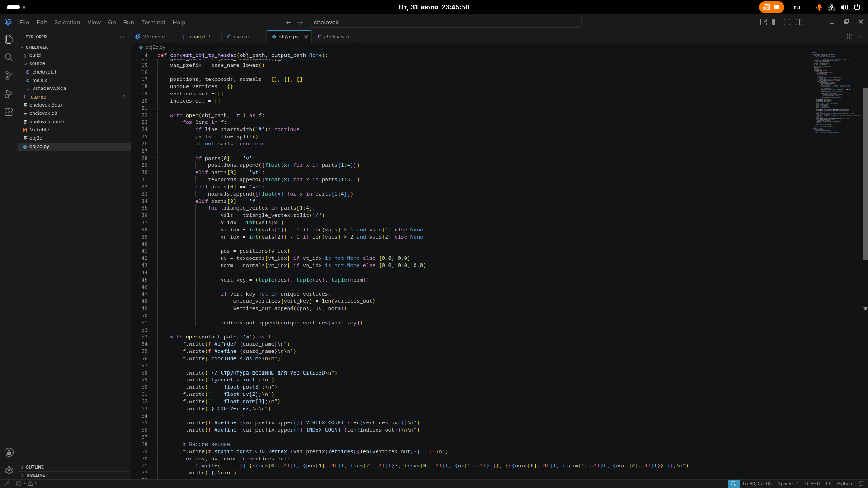
Task: Open the Search view in the activity bar
Action: click(x=9, y=57)
